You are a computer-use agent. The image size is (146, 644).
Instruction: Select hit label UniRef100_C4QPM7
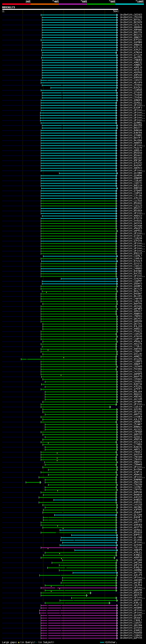pyautogui.click(x=131, y=281)
